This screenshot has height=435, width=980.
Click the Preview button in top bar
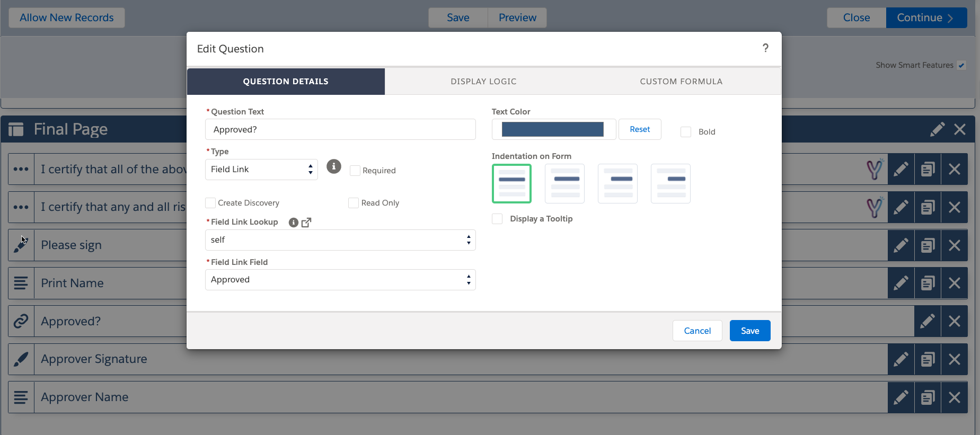517,17
